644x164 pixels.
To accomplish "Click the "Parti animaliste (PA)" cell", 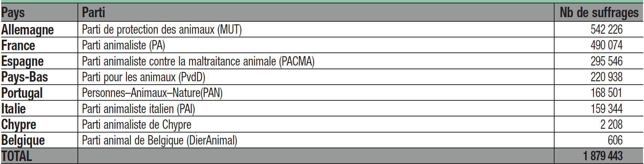I will click(123, 45).
